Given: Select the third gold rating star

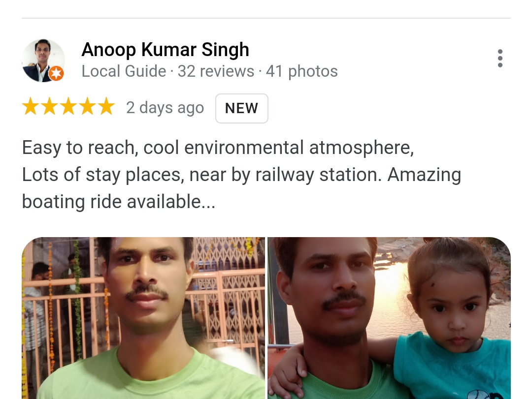Looking at the screenshot, I should 68,106.
